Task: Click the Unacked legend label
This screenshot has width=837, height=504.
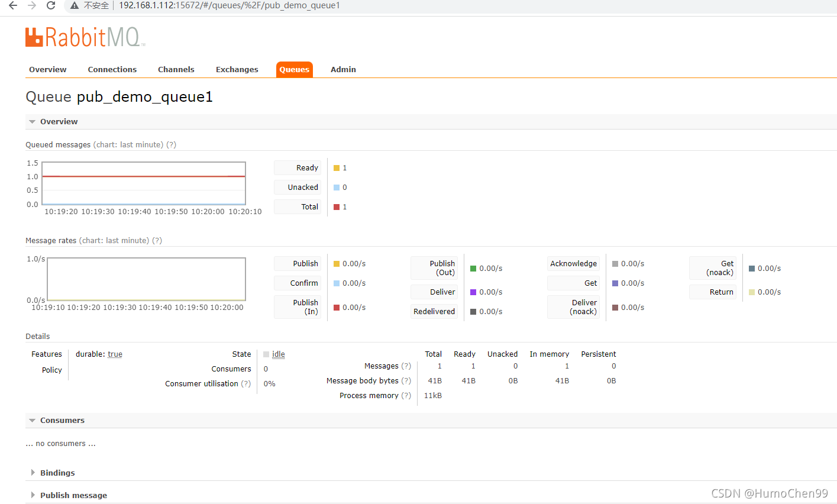Action: click(298, 188)
